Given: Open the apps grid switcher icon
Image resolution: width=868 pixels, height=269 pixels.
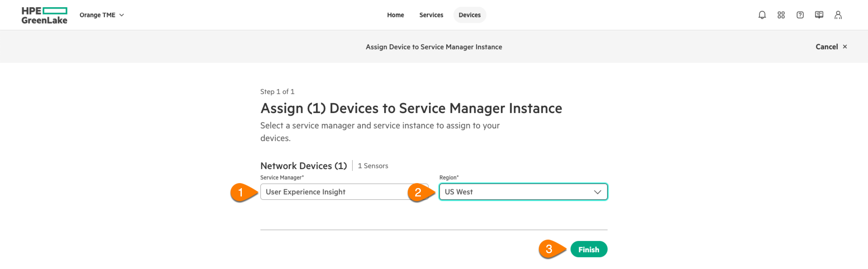Looking at the screenshot, I should click(x=781, y=15).
